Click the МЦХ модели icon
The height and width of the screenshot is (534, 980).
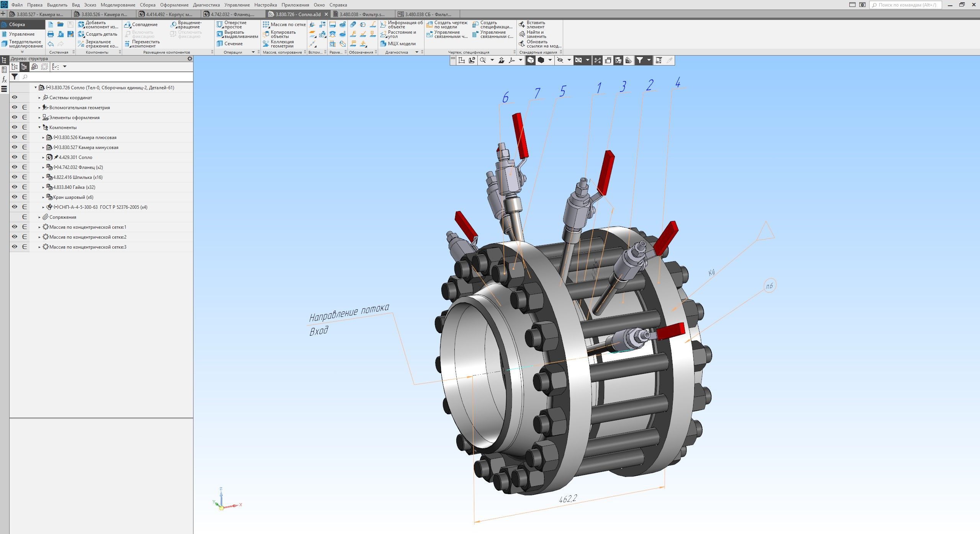coord(383,44)
